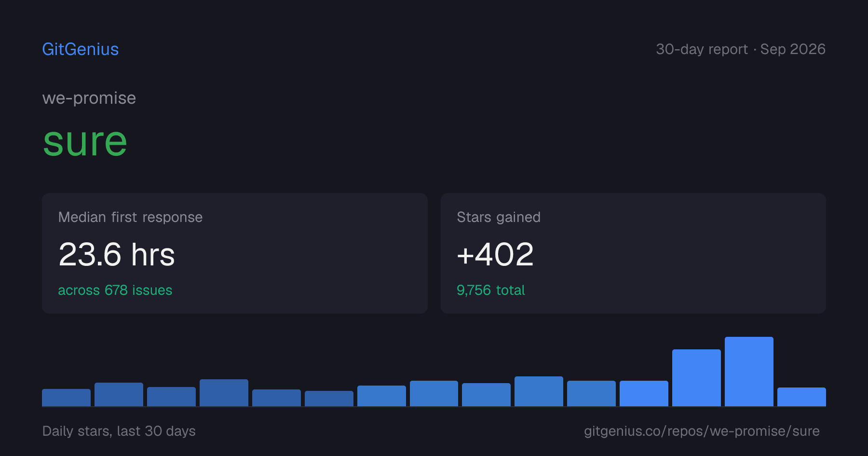The image size is (868, 456).
Task: Click the Daily stars, last 30 days caption
Action: point(119,431)
